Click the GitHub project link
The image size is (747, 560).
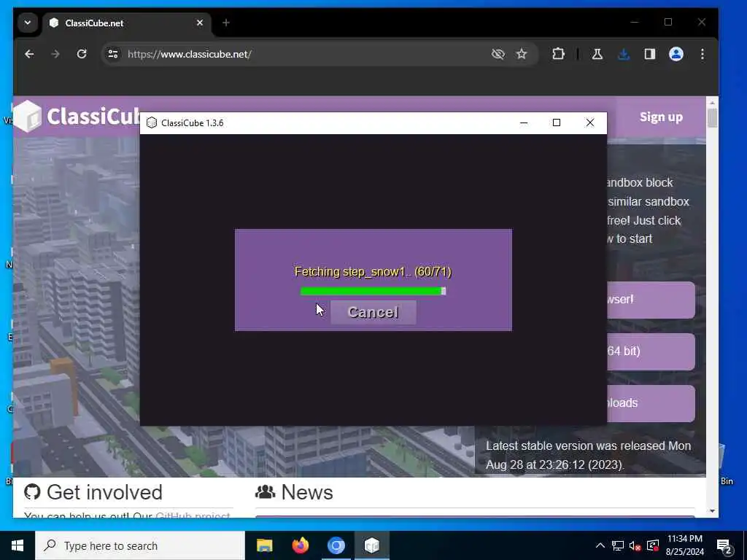(193, 516)
